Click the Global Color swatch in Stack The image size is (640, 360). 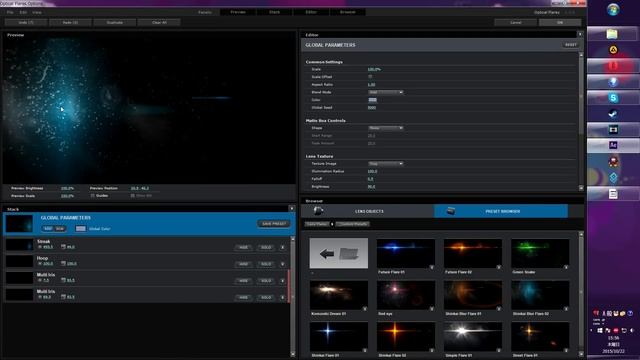[x=81, y=229]
